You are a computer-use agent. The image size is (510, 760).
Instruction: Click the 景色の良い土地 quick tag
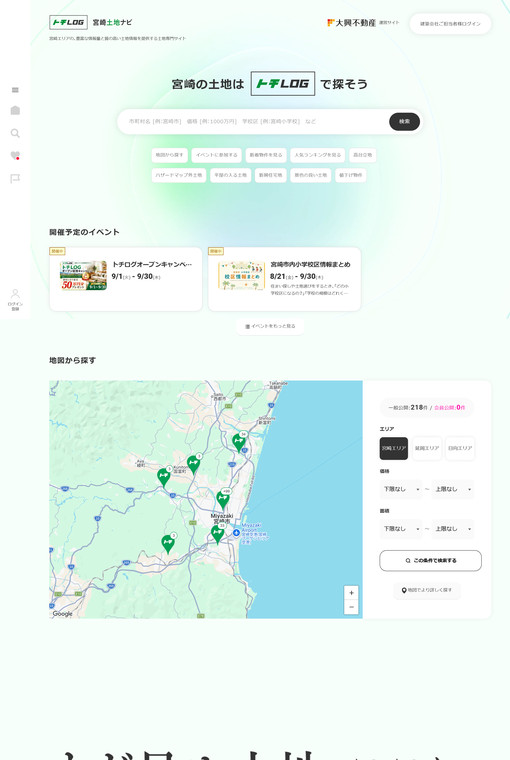tap(311, 175)
